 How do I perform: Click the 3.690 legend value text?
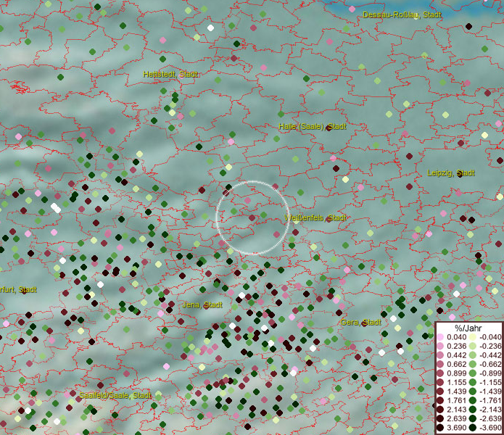pyautogui.click(x=456, y=428)
